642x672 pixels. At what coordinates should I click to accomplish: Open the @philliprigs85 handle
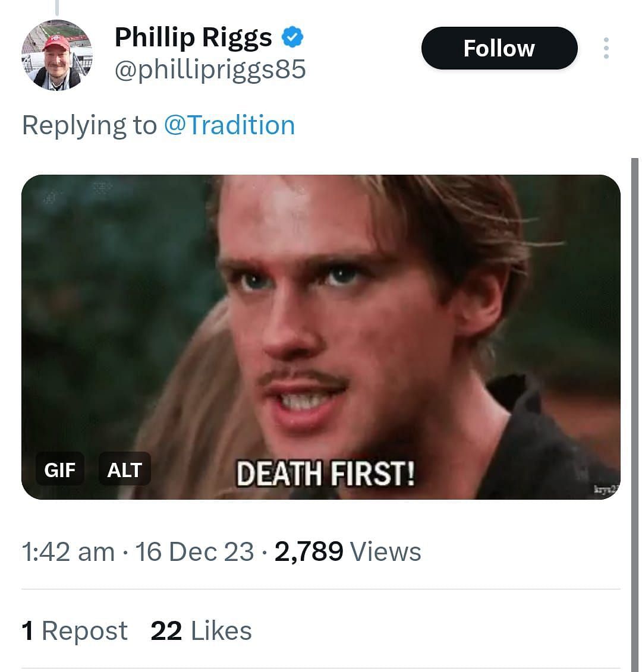tap(210, 70)
